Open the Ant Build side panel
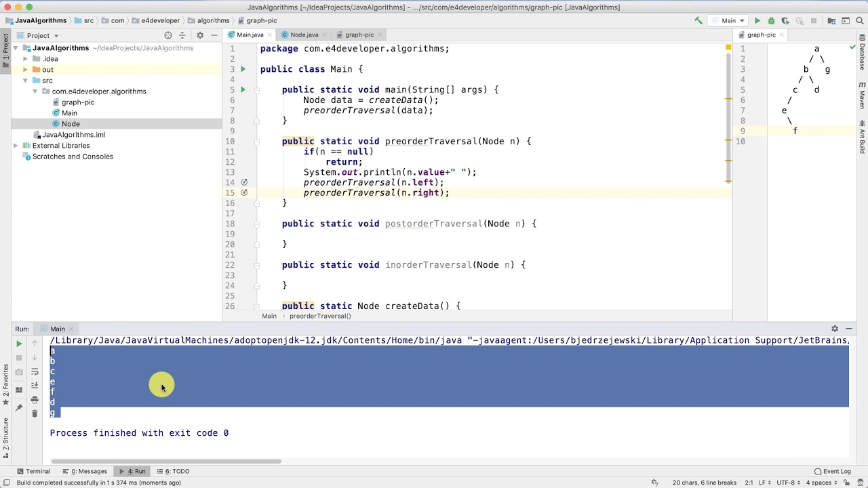This screenshot has height=488, width=868. [863, 136]
